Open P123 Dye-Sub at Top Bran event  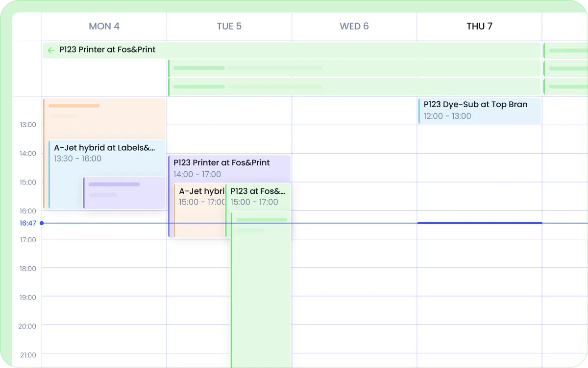tap(479, 111)
